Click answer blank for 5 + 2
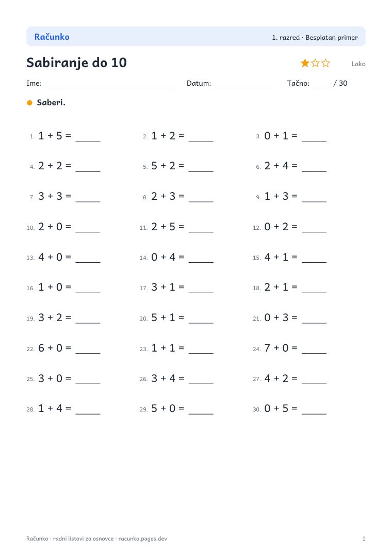The height and width of the screenshot is (555, 392). coord(201,167)
